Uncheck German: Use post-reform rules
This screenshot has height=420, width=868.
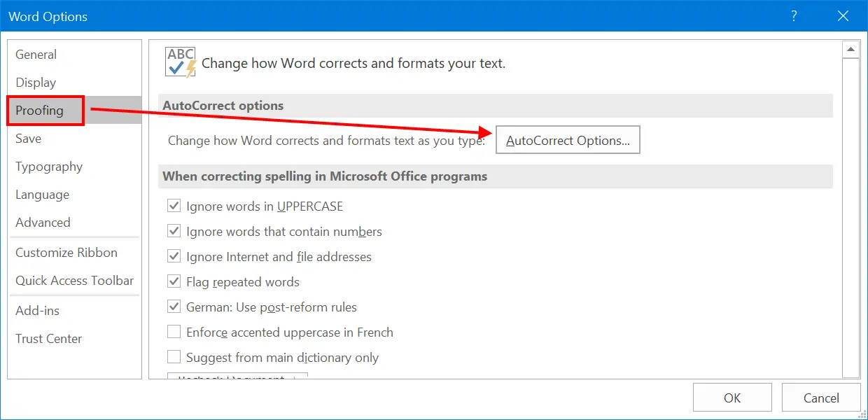pyautogui.click(x=174, y=307)
